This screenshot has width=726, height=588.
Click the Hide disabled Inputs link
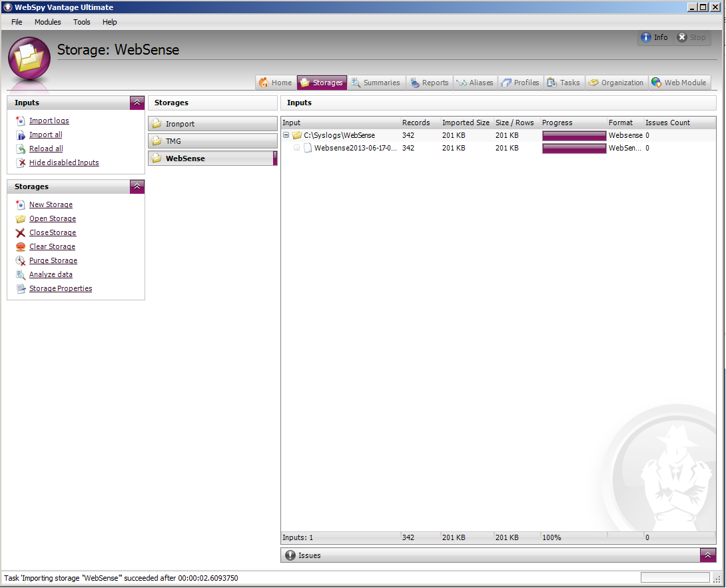(64, 162)
